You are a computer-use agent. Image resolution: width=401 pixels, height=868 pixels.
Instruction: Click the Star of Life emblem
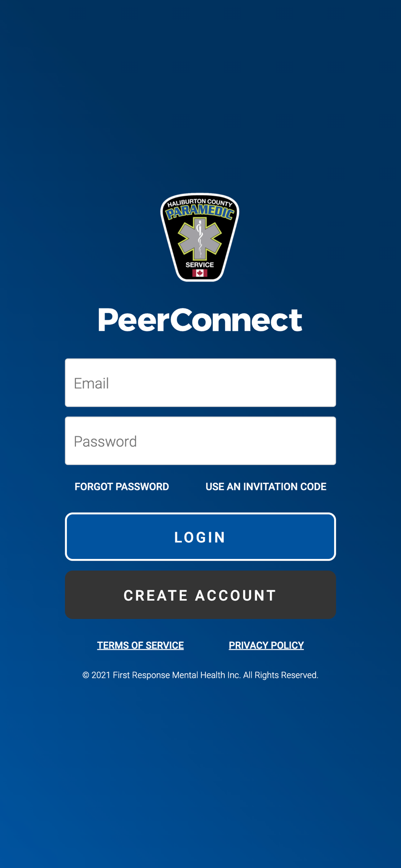pyautogui.click(x=200, y=239)
